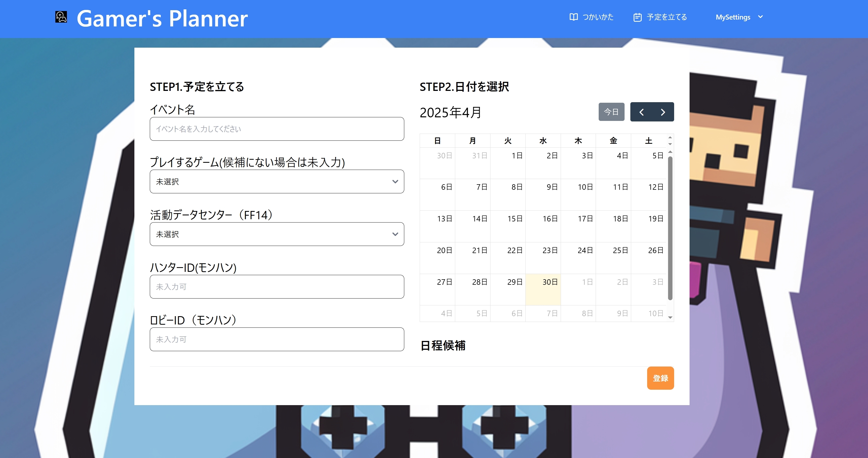Click the calendar vertical scrollbar thumb
The width and height of the screenshot is (868, 458).
point(670,227)
